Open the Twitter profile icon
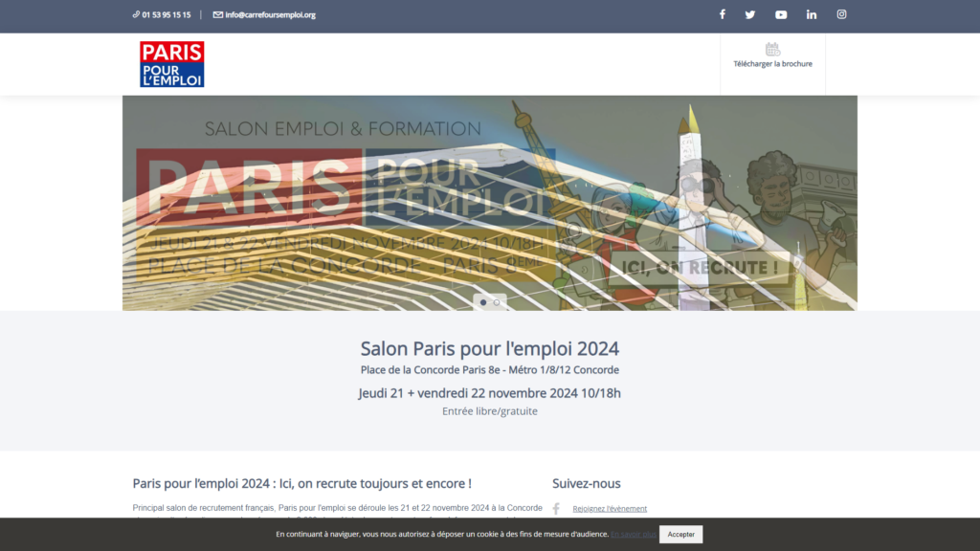Screen dimensions: 980x551 (x=750, y=14)
